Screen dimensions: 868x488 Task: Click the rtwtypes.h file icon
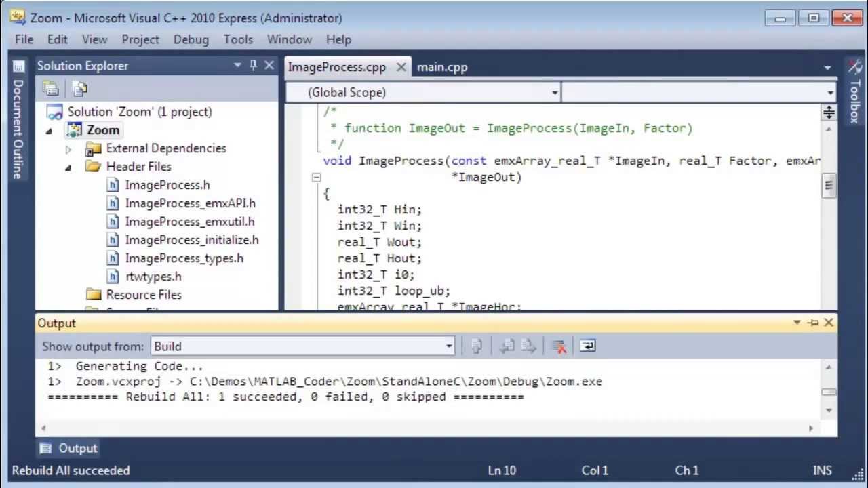(x=113, y=277)
